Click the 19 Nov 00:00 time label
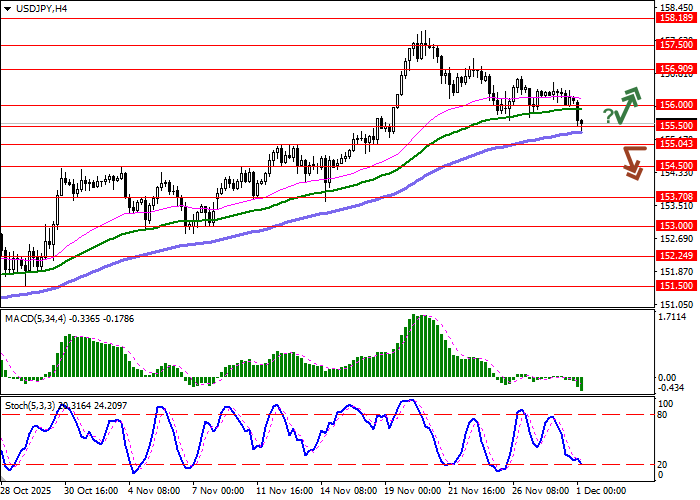 point(412,491)
